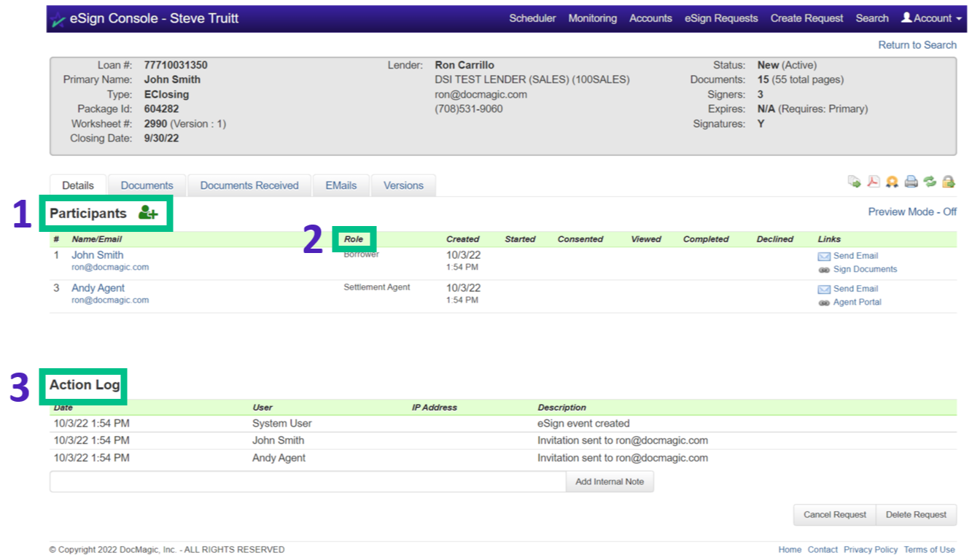
Task: Click lender email ron@docmagic.com in header
Action: click(481, 95)
